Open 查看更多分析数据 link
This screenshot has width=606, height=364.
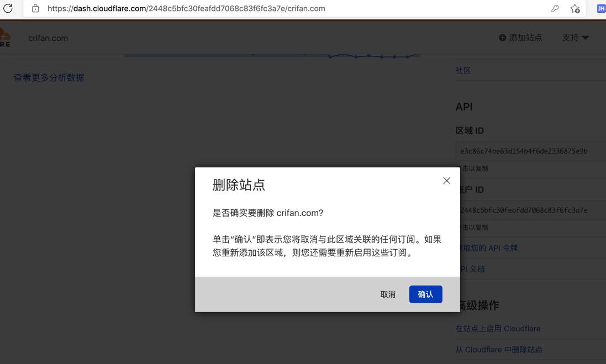(49, 78)
